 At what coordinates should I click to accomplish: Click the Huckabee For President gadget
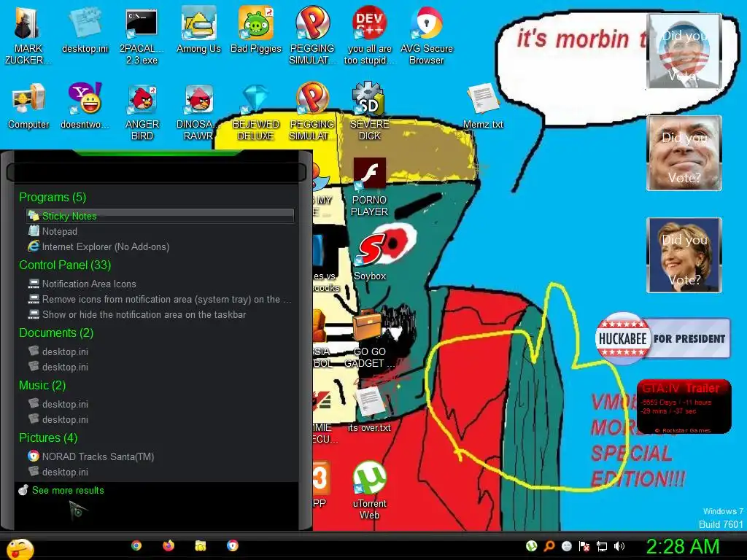[x=662, y=338]
